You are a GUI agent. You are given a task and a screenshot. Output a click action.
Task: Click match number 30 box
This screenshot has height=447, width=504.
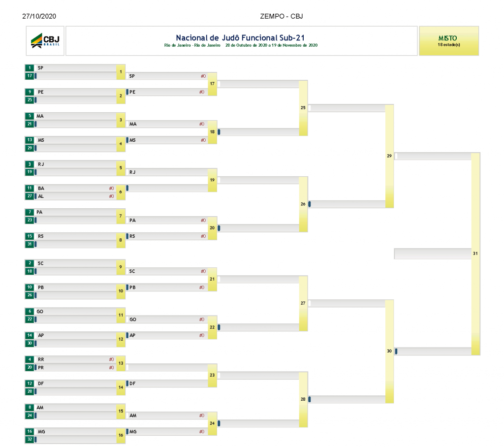coord(389,351)
